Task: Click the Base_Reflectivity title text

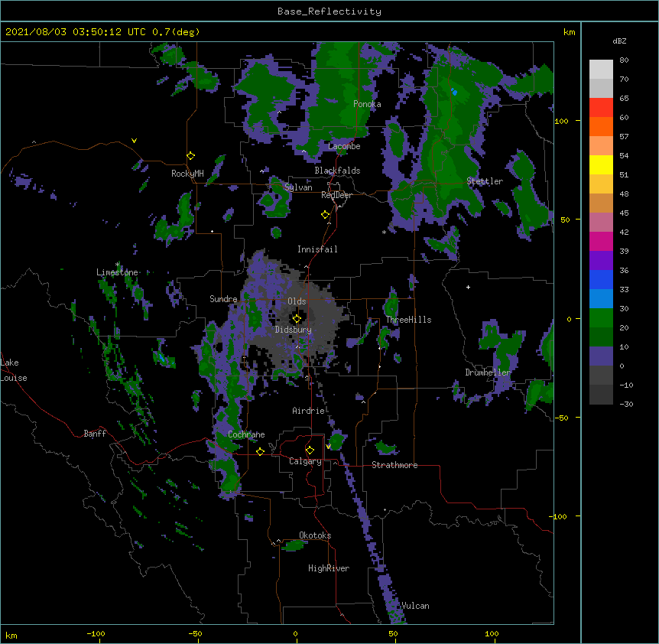Action: (x=329, y=11)
